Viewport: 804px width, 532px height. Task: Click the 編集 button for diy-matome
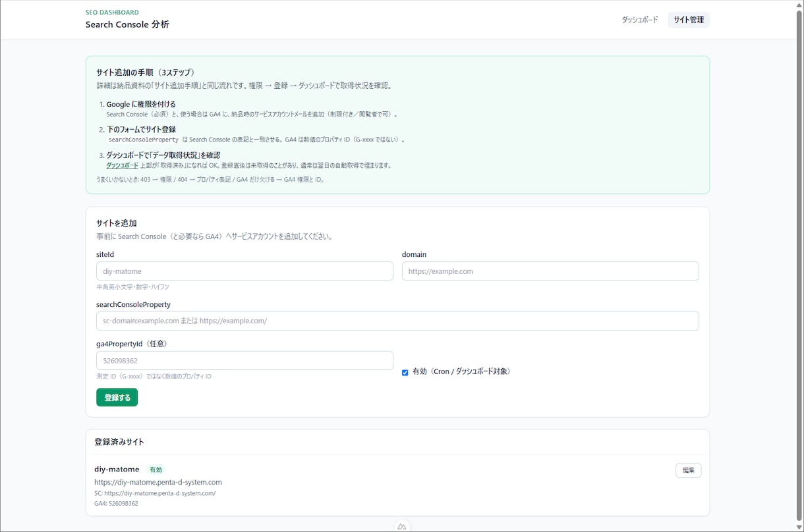(688, 470)
